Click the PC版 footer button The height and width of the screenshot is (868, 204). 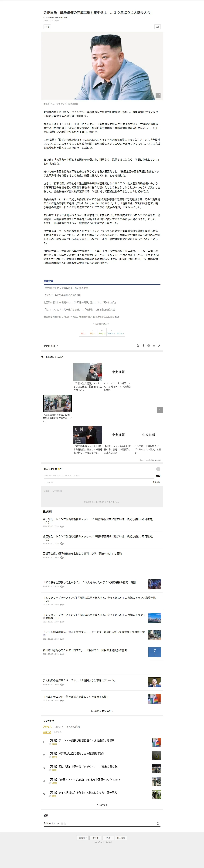tap(108, 837)
